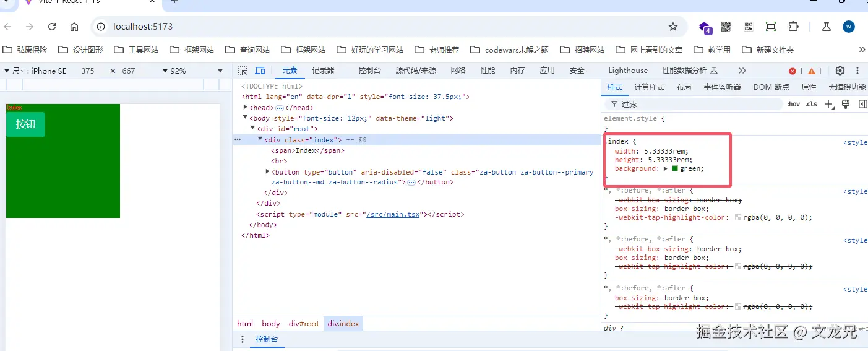The width and height of the screenshot is (868, 351).
Task: Open the 弘康保险 bookmark folder
Action: click(x=25, y=50)
